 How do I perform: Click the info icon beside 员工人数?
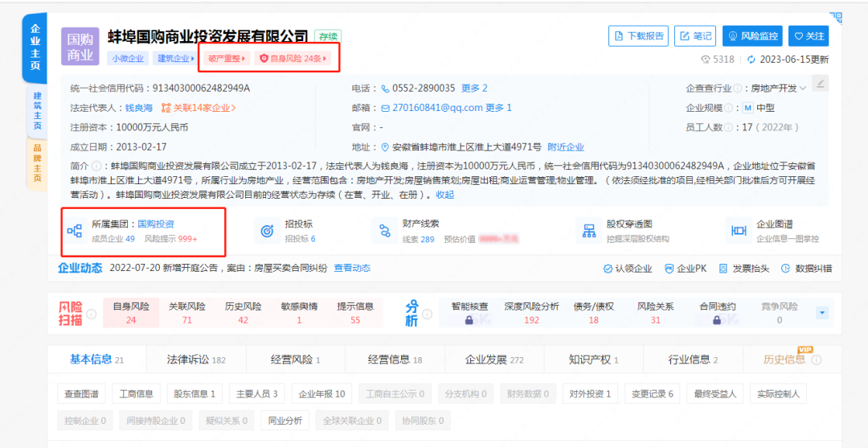[x=728, y=127]
